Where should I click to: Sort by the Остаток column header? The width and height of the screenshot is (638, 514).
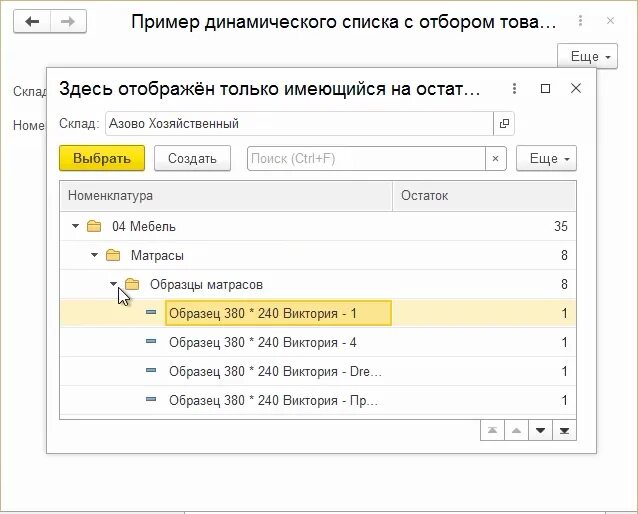coord(484,196)
